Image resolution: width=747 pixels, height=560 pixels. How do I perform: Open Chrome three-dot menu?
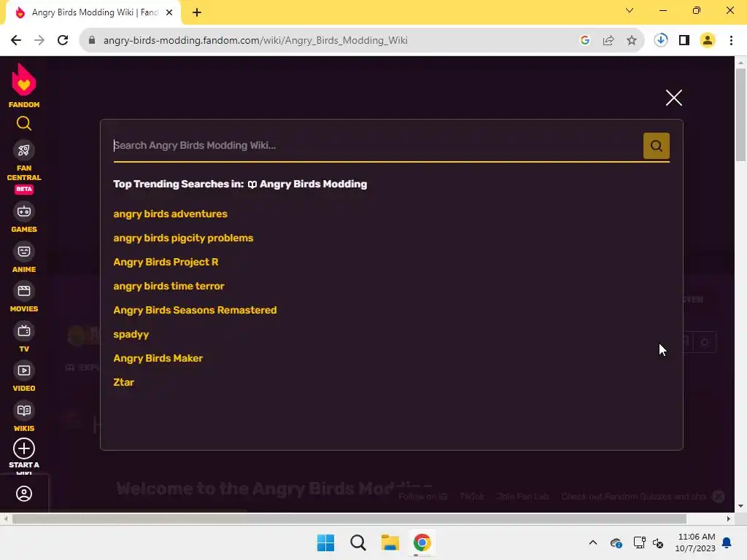pos(731,41)
